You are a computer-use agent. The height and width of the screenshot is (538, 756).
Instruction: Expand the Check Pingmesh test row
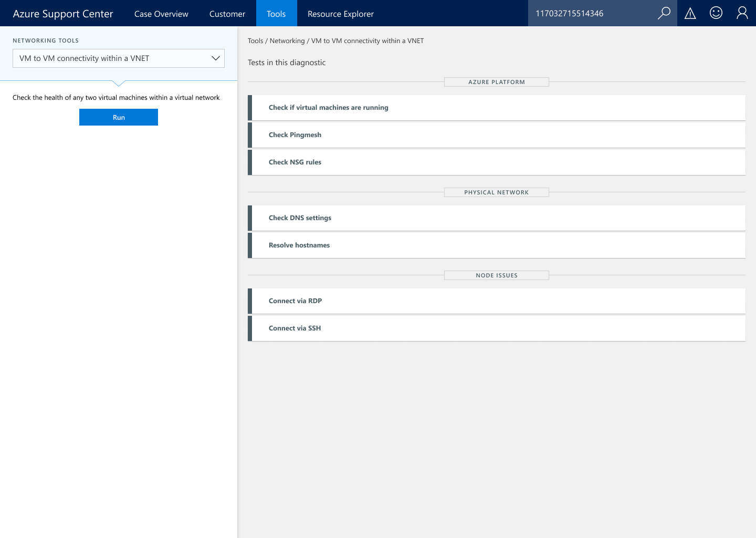coord(497,135)
